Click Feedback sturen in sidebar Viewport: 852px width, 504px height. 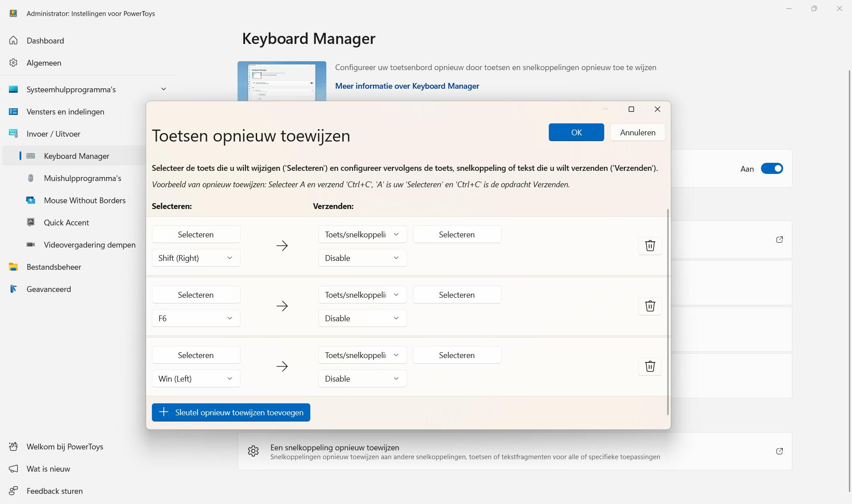pyautogui.click(x=55, y=491)
